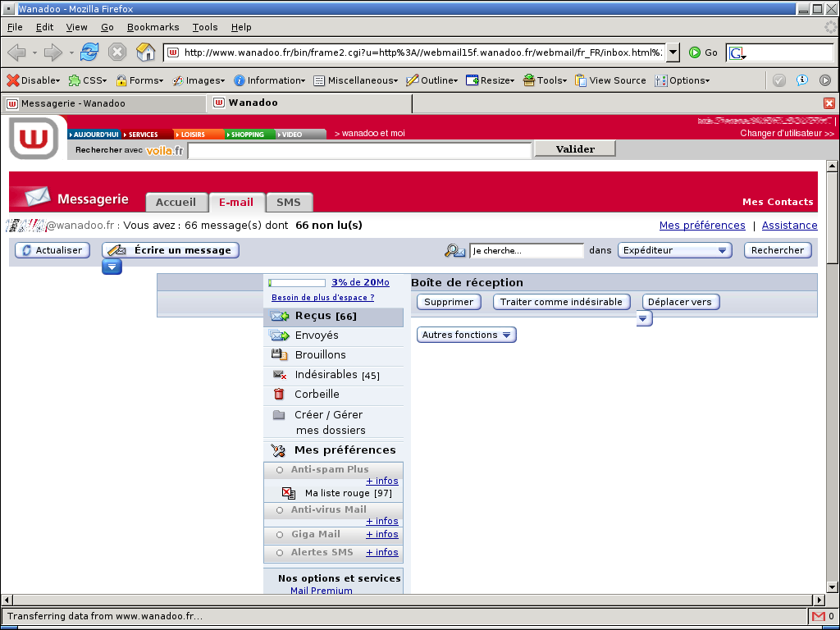Click the Je cherche search field
The image size is (840, 630).
coord(526,250)
